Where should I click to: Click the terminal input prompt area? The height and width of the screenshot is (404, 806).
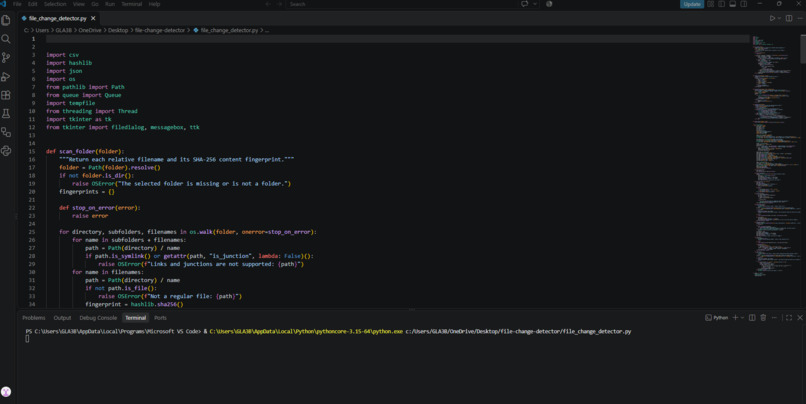(27, 339)
